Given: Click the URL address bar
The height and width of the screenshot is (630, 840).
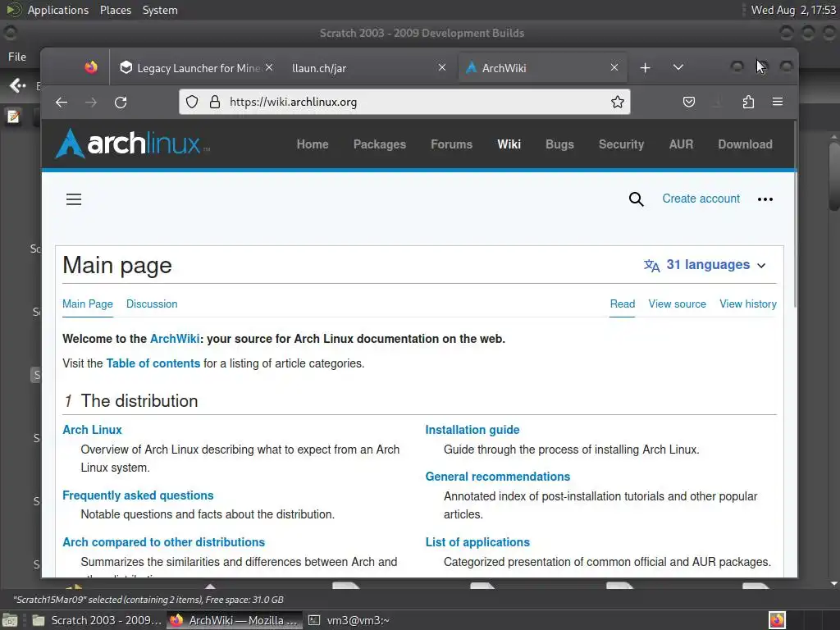Looking at the screenshot, I should click(x=404, y=102).
